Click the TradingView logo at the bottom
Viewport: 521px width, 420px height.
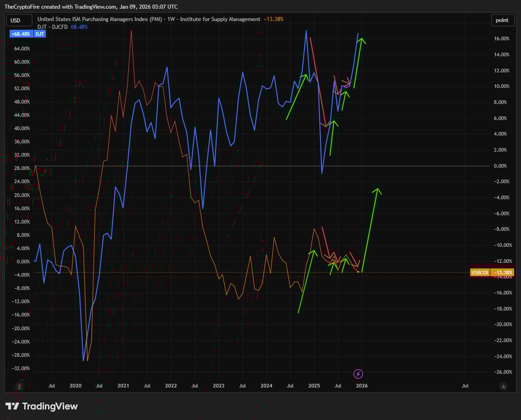[x=42, y=406]
